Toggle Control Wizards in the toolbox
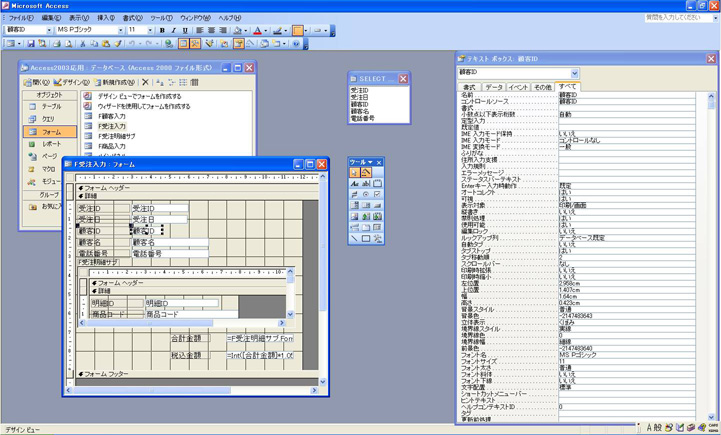The width and height of the screenshot is (721, 435). coord(366,172)
